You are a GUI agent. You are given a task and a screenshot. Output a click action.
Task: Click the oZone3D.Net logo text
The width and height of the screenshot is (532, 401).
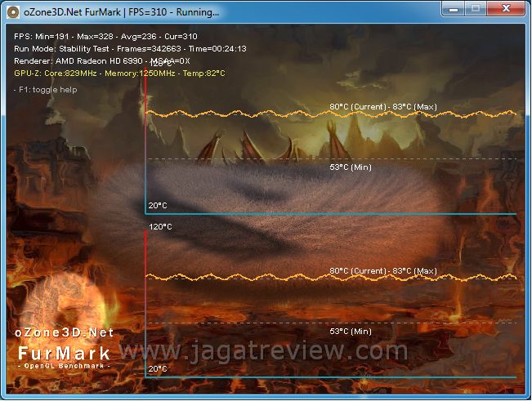pyautogui.click(x=65, y=333)
